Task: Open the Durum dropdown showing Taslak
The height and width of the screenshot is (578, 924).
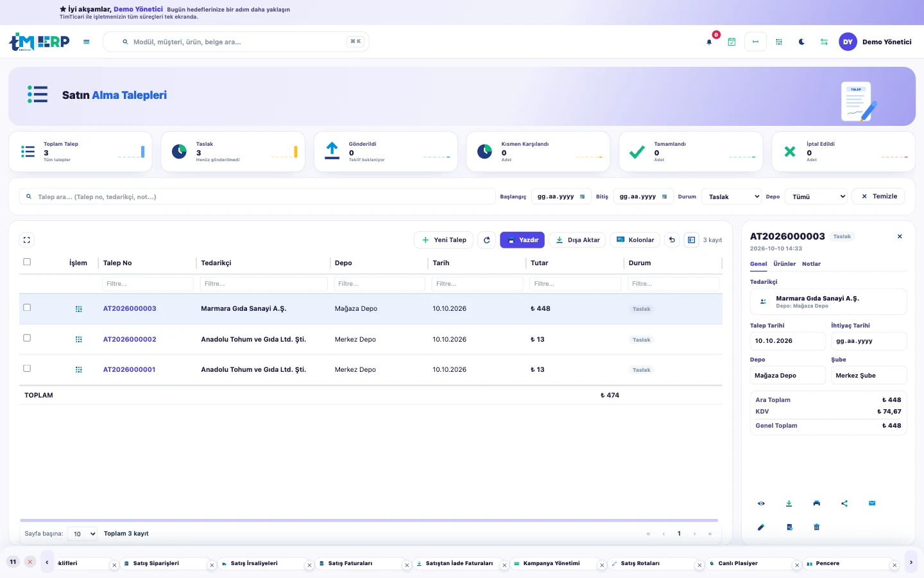Action: click(x=732, y=197)
